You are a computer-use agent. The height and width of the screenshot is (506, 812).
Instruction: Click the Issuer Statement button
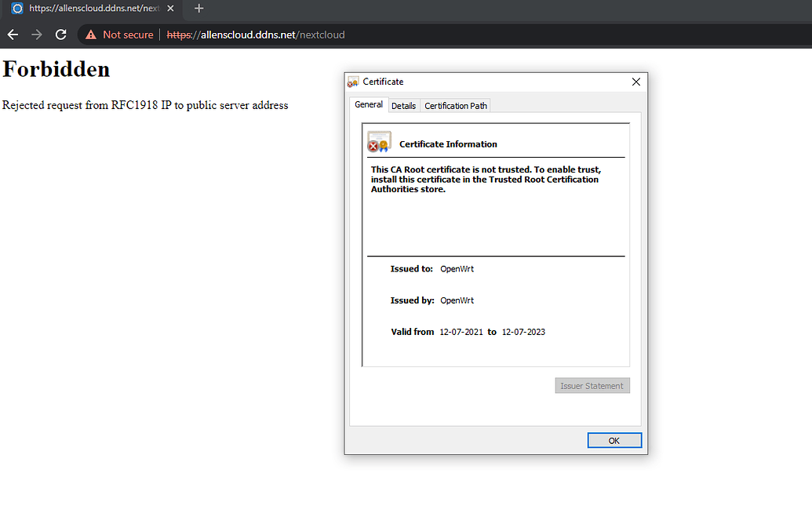[592, 385]
